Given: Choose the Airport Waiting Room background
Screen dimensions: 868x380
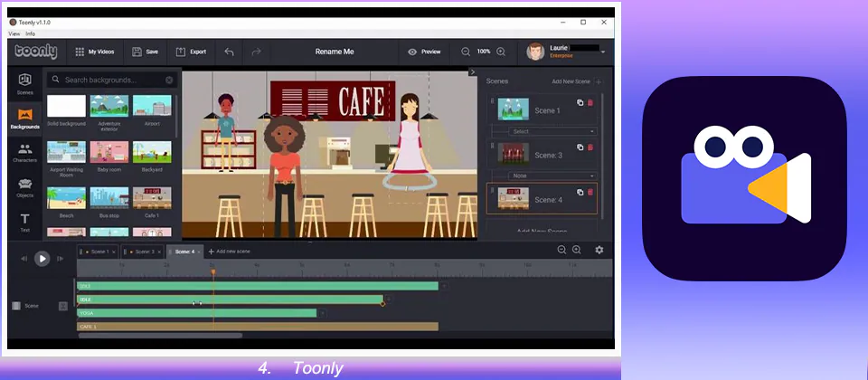Looking at the screenshot, I should tap(66, 152).
